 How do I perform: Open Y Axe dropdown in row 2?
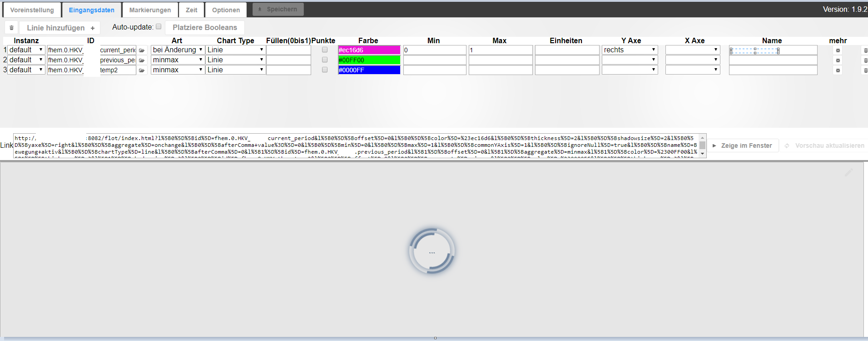click(630, 60)
